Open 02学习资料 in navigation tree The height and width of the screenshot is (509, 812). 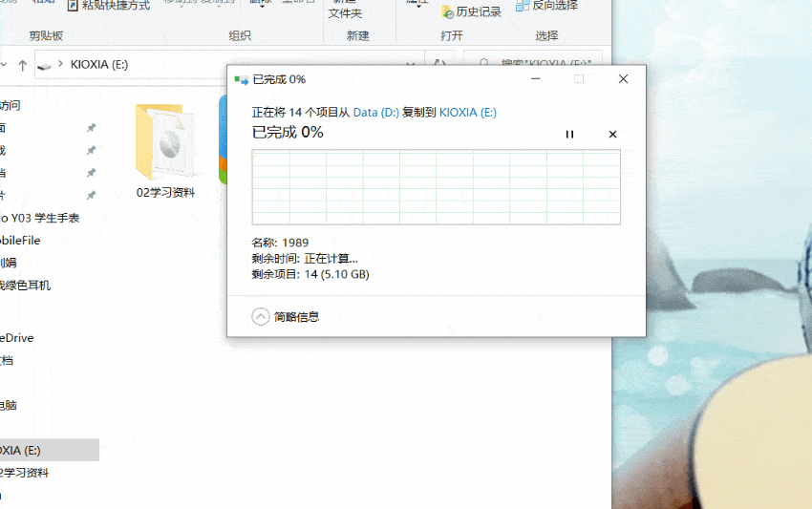tap(24, 473)
